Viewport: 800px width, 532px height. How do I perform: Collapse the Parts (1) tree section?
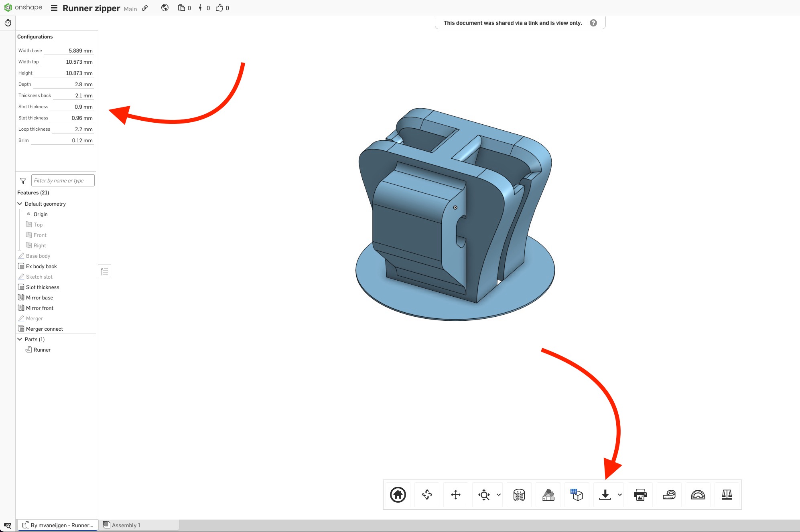[19, 339]
